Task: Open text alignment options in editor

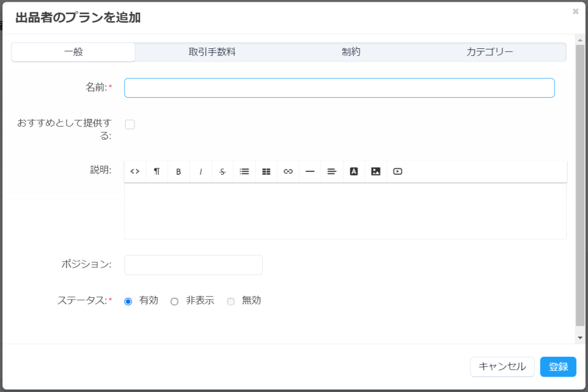Action: 332,172
